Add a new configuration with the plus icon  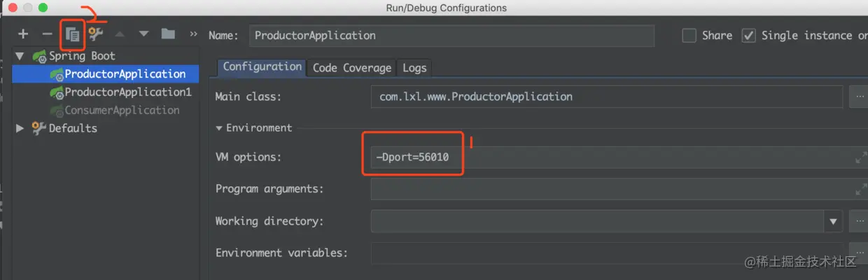23,34
